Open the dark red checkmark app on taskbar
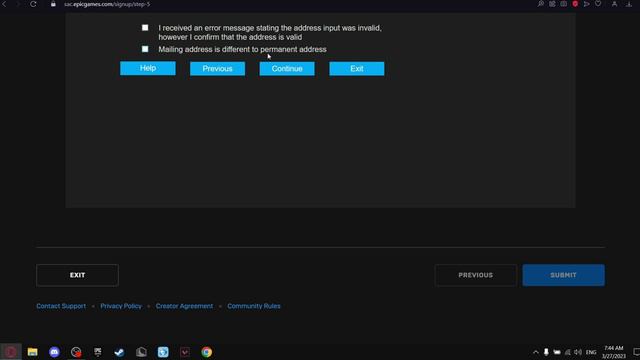 (x=185, y=352)
